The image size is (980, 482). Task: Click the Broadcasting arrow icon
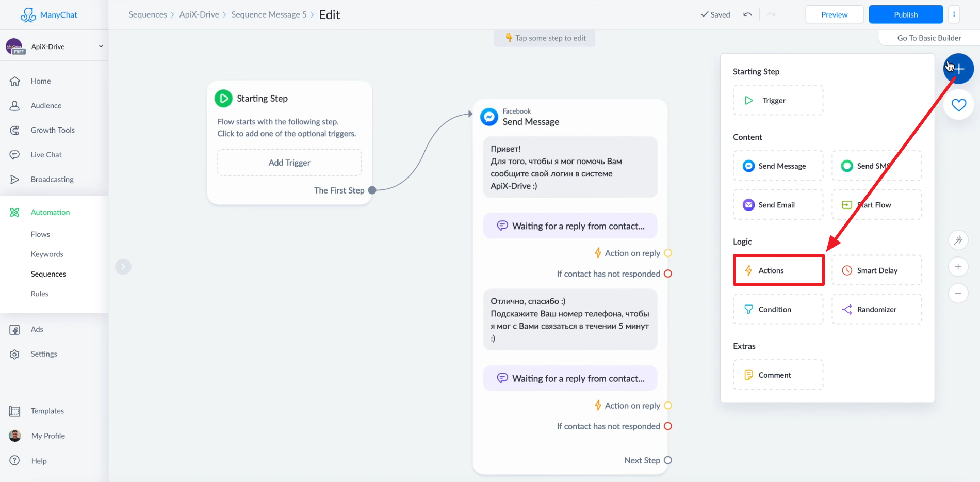(15, 179)
